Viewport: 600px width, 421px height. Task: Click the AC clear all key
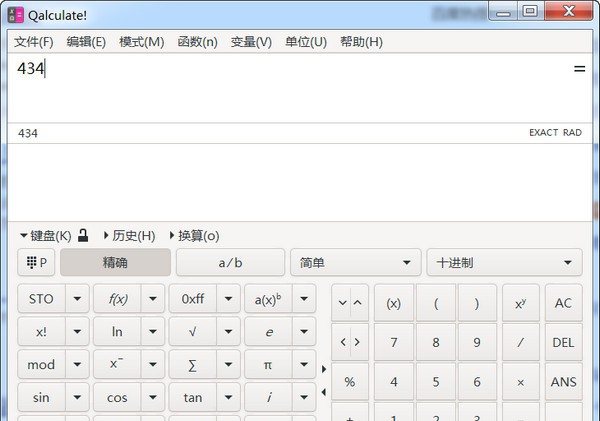pyautogui.click(x=564, y=303)
